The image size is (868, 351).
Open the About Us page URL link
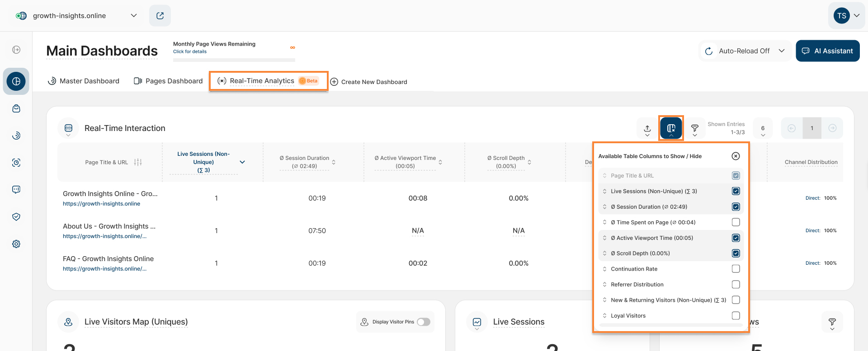pos(105,236)
